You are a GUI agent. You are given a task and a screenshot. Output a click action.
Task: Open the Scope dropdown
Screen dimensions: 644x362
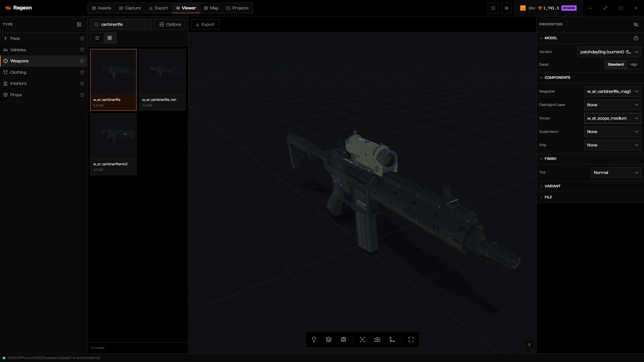coord(612,118)
